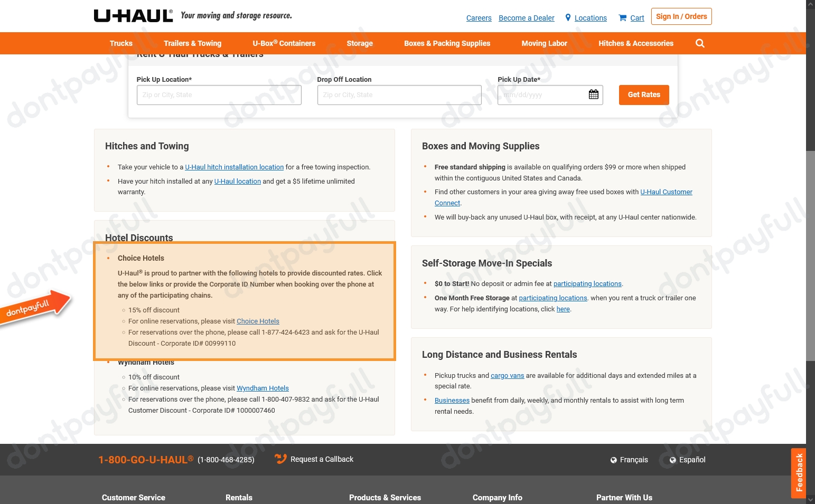Click the Choice Hotels bullet title
Screen dimensions: 815x504
point(141,258)
